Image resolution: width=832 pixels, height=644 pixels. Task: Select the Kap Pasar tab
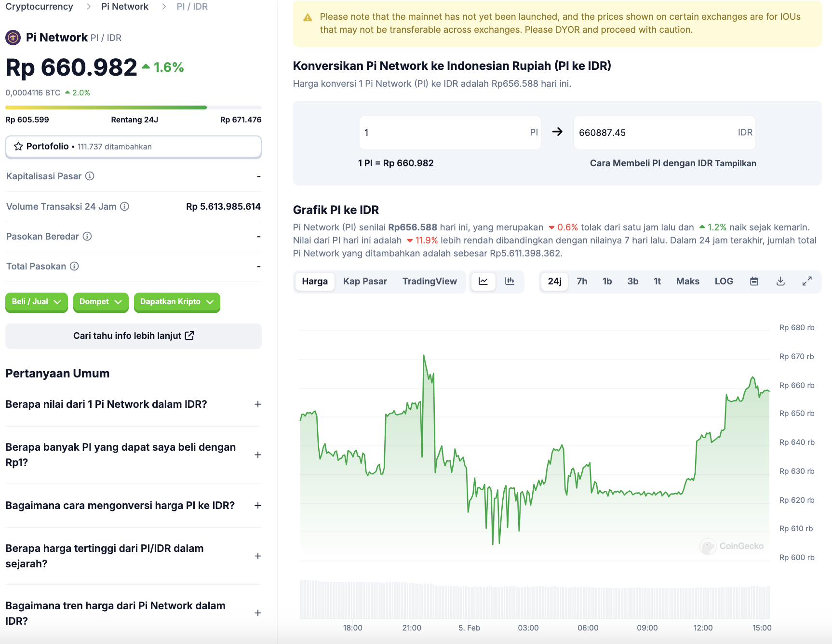[x=365, y=282]
